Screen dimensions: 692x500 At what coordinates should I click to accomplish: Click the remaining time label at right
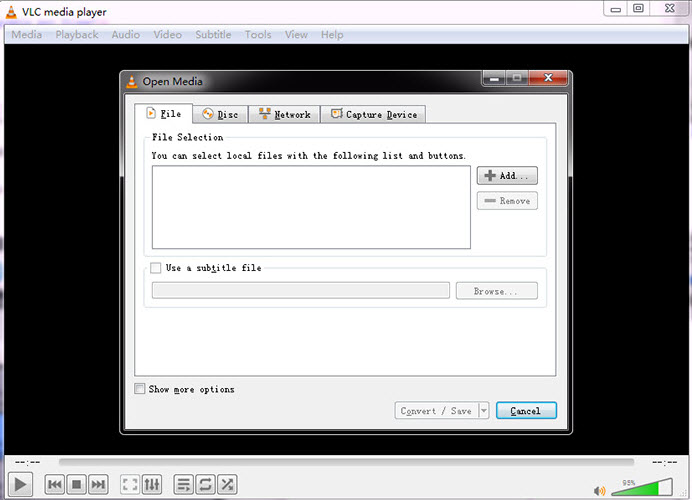[x=665, y=462]
